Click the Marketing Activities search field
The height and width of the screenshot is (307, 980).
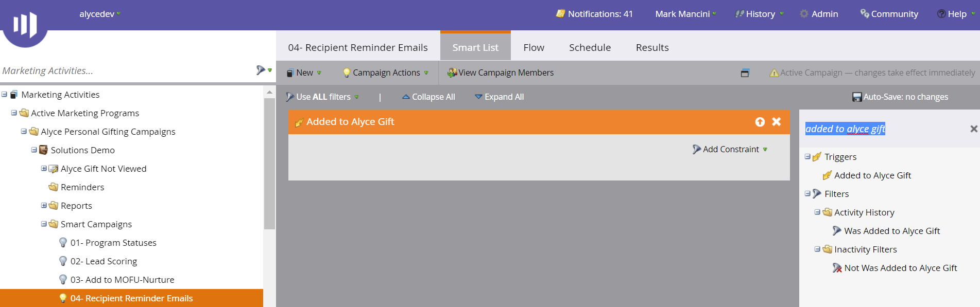[x=127, y=70]
